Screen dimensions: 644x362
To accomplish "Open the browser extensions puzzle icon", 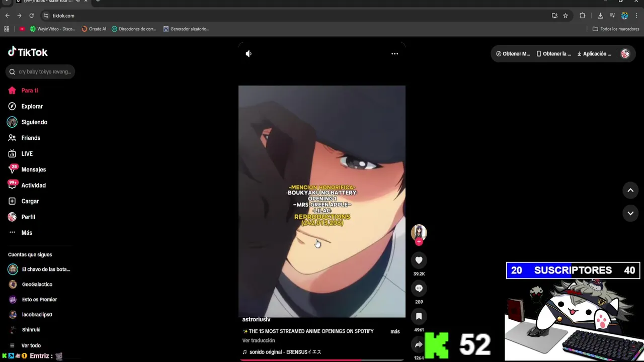I will click(583, 16).
